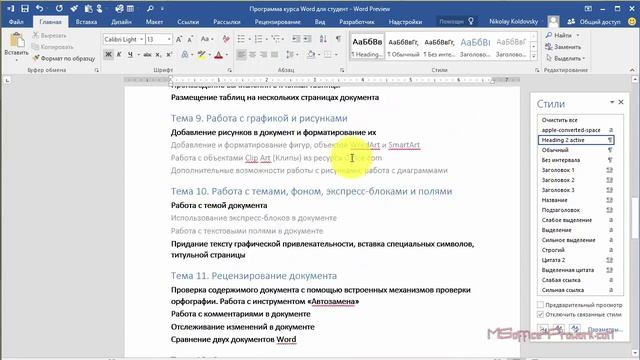Open the Найти (Find) dropdown arrow
640x360 pixels.
click(x=578, y=36)
